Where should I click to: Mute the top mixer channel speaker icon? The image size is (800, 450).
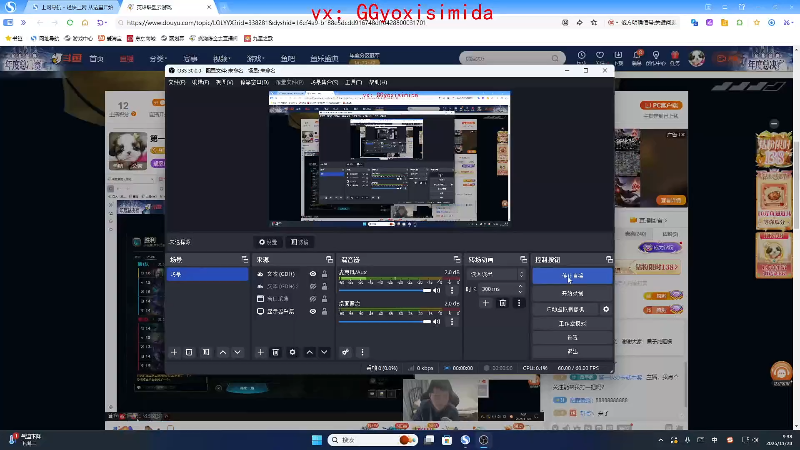click(437, 290)
